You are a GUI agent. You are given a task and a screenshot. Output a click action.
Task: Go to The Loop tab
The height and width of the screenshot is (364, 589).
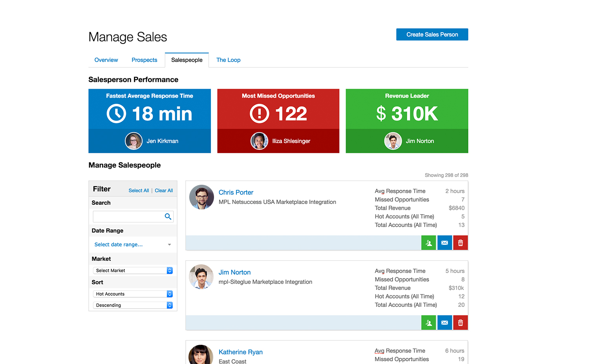(x=228, y=60)
